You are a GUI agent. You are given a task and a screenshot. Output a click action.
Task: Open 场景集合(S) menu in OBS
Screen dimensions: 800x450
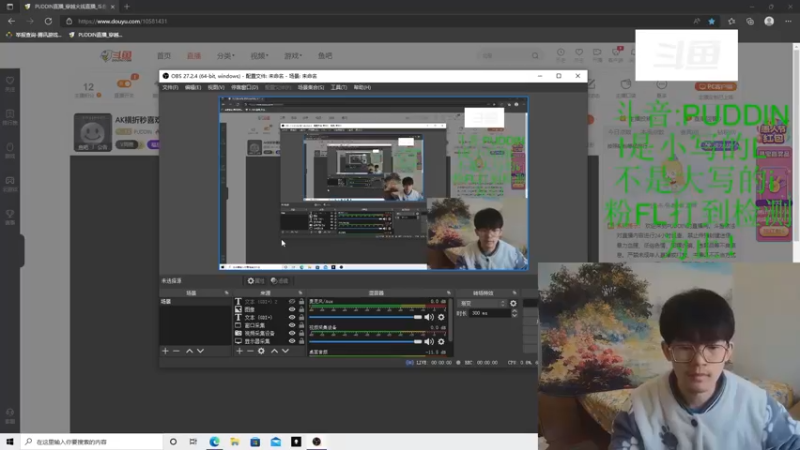311,88
